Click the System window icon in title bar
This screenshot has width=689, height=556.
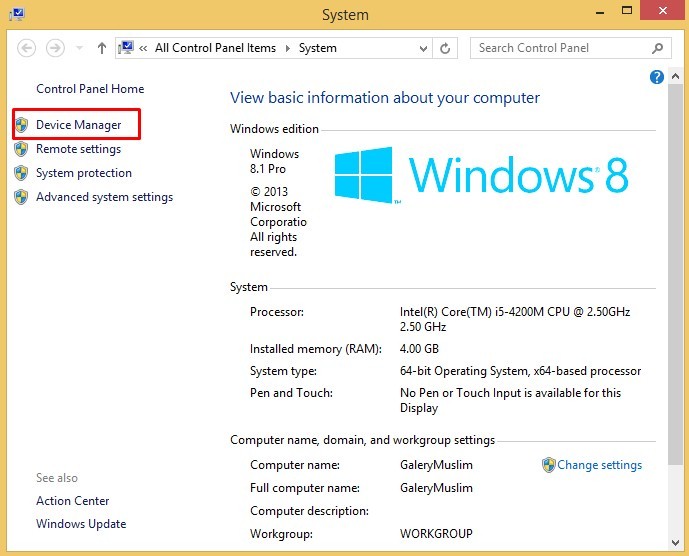[17, 14]
